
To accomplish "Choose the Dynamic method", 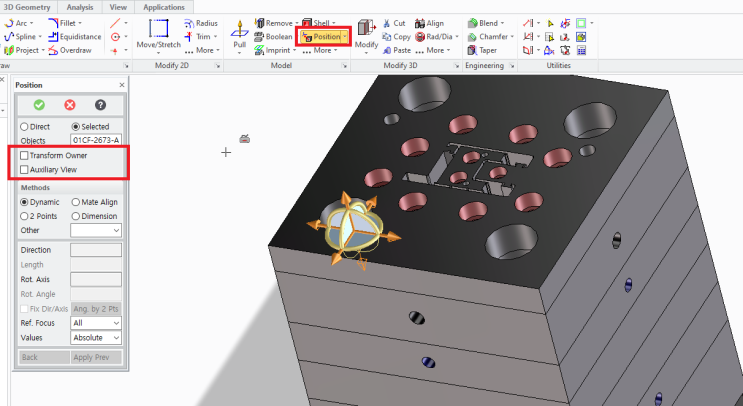I will [40, 202].
